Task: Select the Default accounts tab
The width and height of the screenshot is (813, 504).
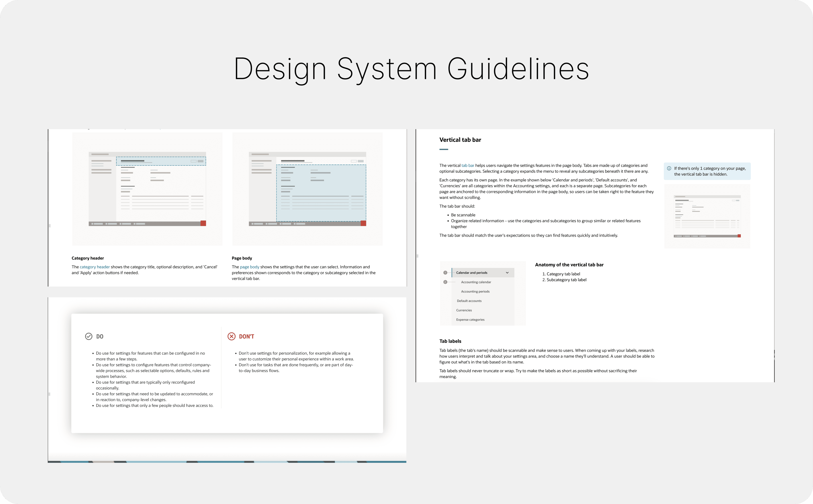Action: pos(469,301)
